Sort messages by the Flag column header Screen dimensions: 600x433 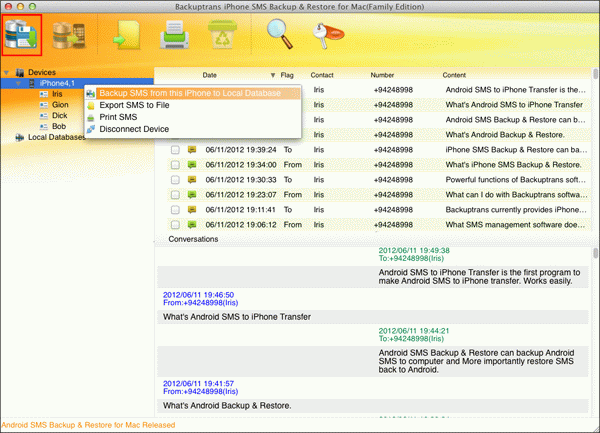[287, 75]
